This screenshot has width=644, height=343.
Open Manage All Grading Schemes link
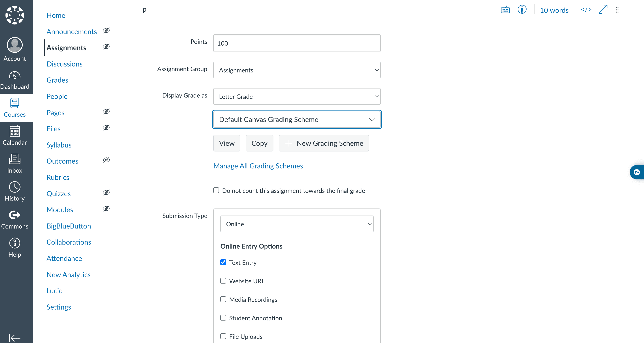258,166
